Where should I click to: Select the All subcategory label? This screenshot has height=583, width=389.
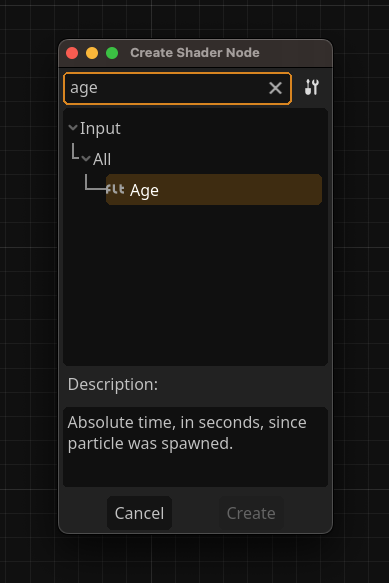tap(102, 160)
